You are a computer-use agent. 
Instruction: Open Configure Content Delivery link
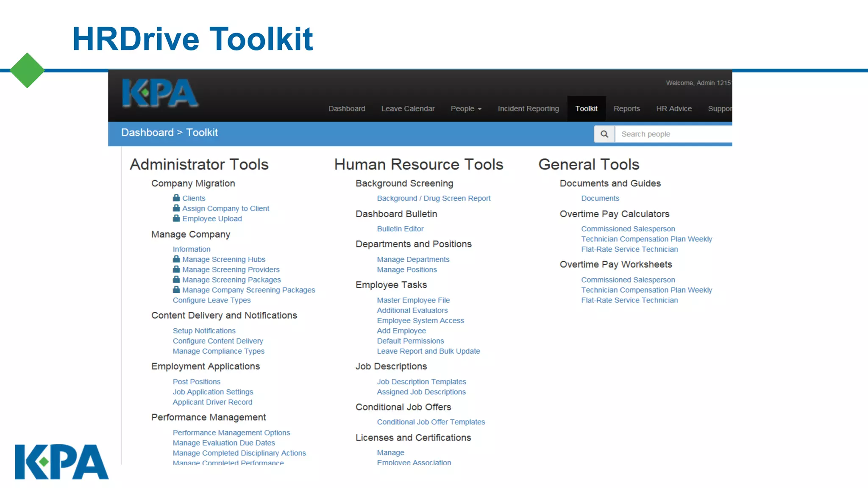[218, 341]
